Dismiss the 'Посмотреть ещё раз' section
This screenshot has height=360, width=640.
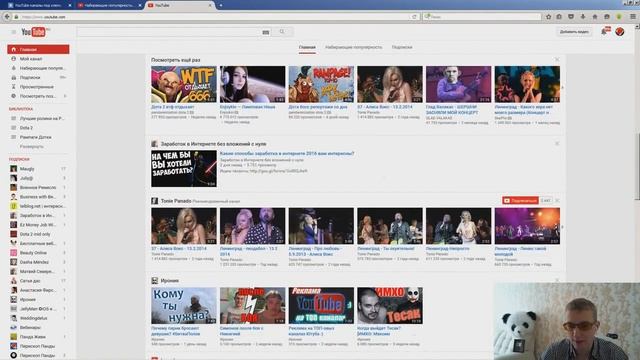coord(557,60)
